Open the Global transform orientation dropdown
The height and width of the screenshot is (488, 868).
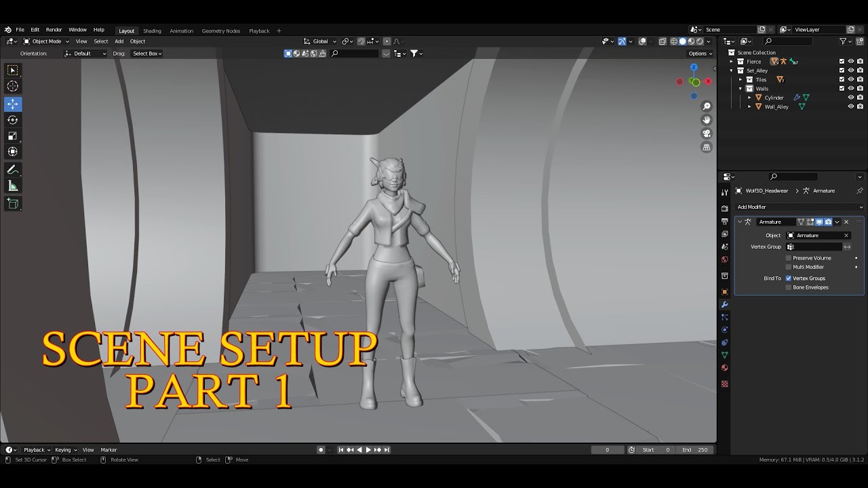[x=320, y=41]
